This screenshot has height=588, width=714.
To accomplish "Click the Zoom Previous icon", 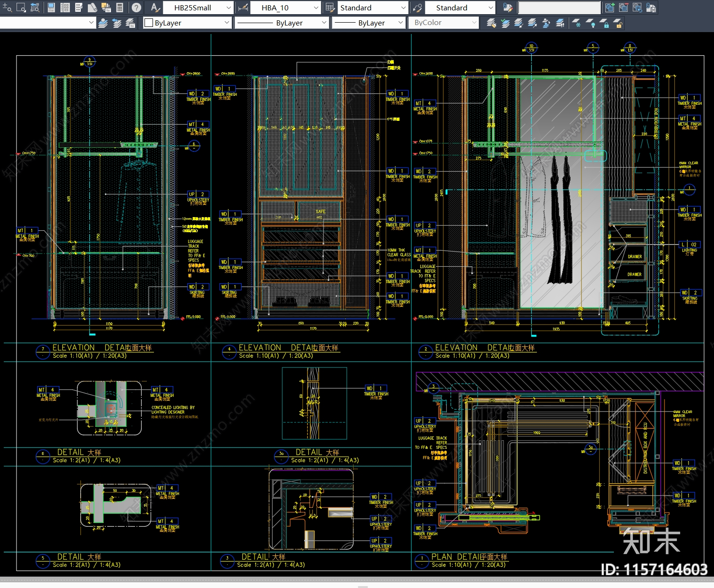I will coord(35,8).
